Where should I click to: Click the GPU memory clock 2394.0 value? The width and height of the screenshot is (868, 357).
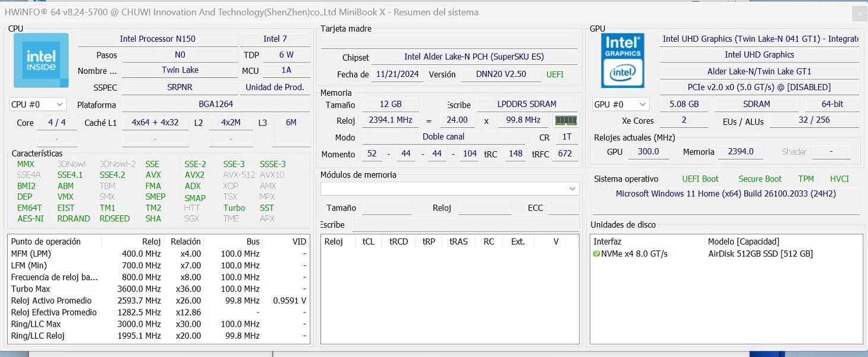[740, 152]
